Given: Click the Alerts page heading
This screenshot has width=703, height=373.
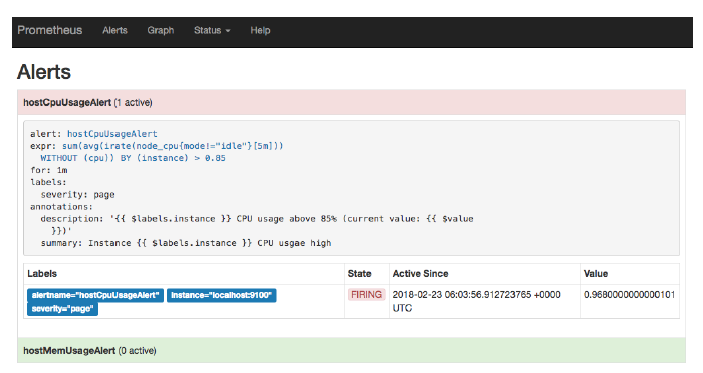Looking at the screenshot, I should pyautogui.click(x=44, y=72).
